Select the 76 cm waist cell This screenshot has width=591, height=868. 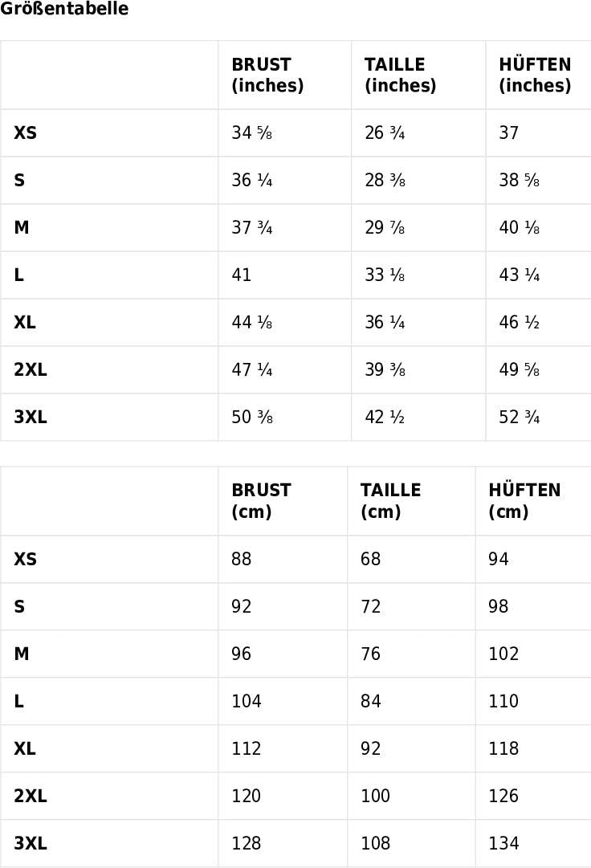coord(370,654)
